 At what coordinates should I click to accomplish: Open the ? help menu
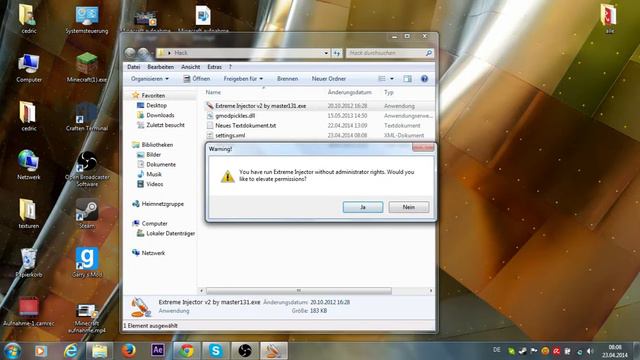(230, 67)
